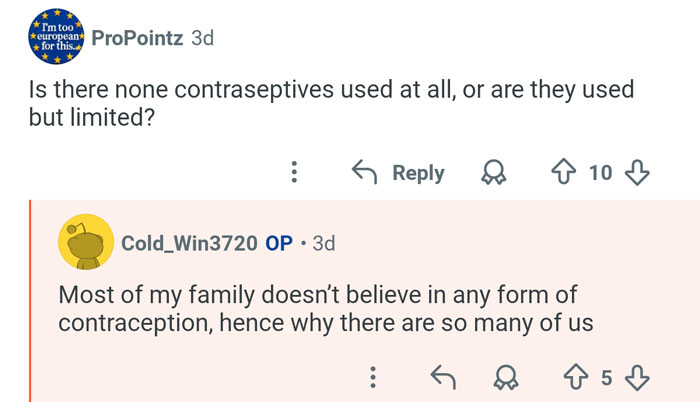Open Cold_Win3720's yellow Snoo avatar
The width and height of the screenshot is (700, 402).
pyautogui.click(x=86, y=243)
